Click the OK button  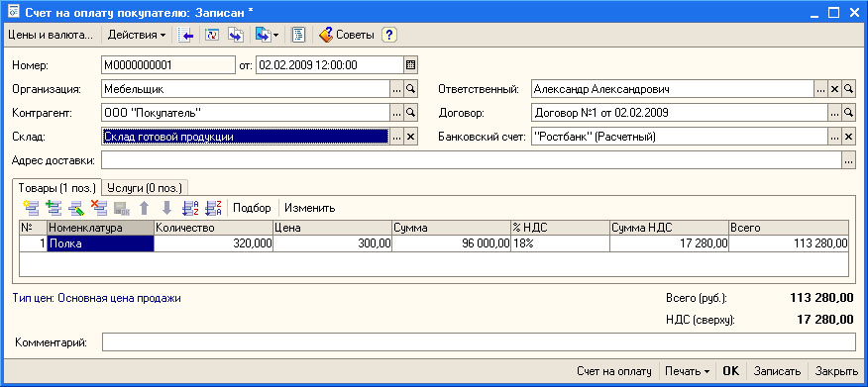coord(730,371)
